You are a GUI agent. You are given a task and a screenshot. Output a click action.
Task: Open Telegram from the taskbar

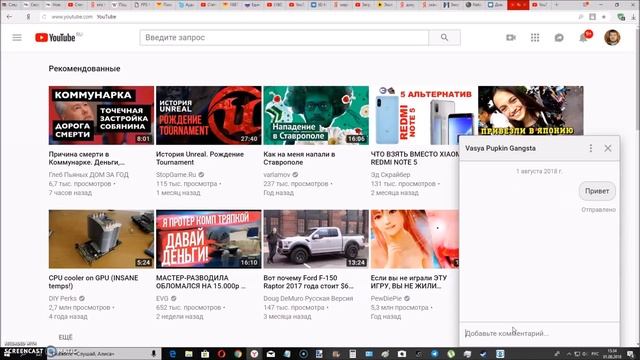(x=435, y=354)
